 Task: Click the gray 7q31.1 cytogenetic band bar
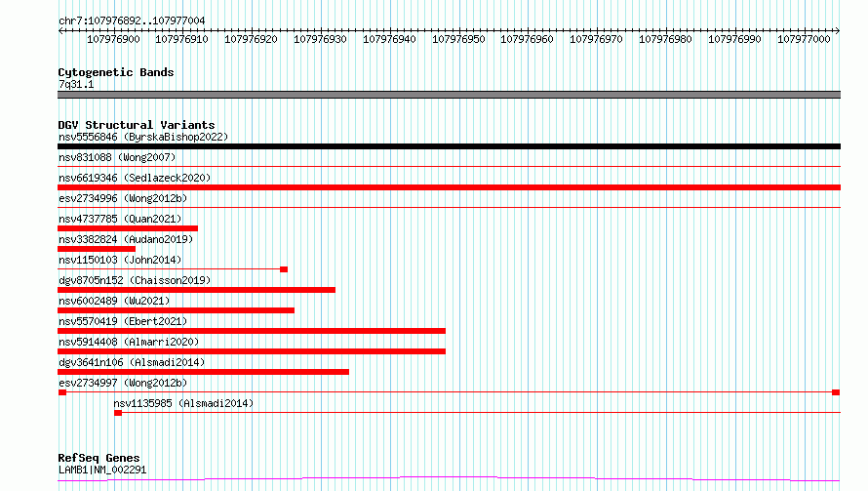[449, 95]
